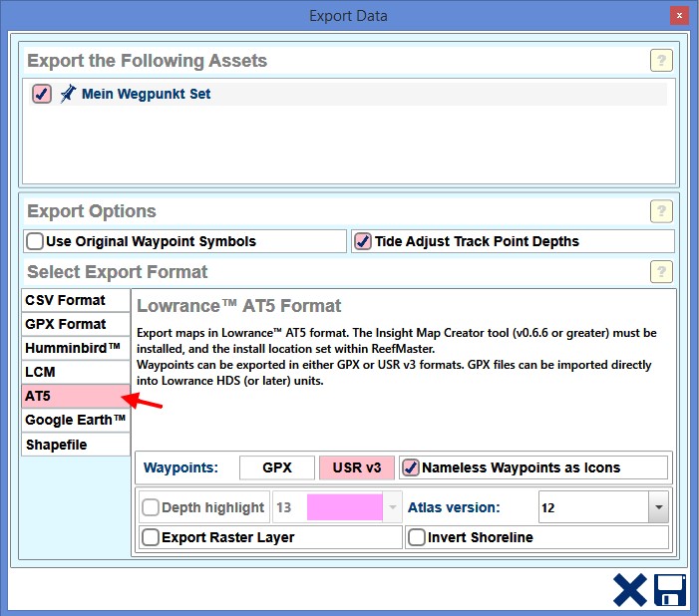This screenshot has width=699, height=616.
Task: Open help icon for Export Options
Action: (x=661, y=210)
